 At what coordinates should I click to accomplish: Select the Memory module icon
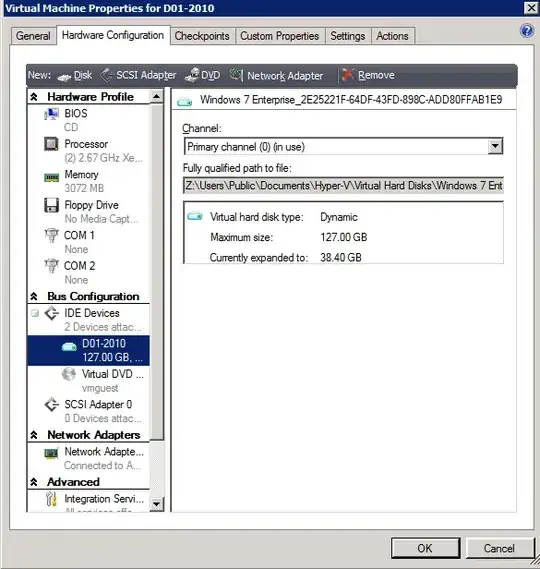click(x=51, y=177)
